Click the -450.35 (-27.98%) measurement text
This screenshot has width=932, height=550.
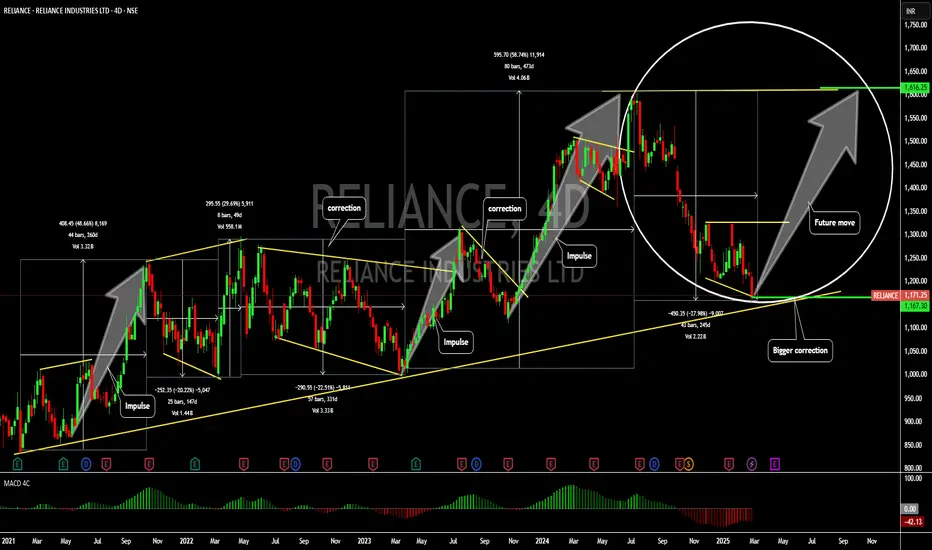tap(695, 313)
